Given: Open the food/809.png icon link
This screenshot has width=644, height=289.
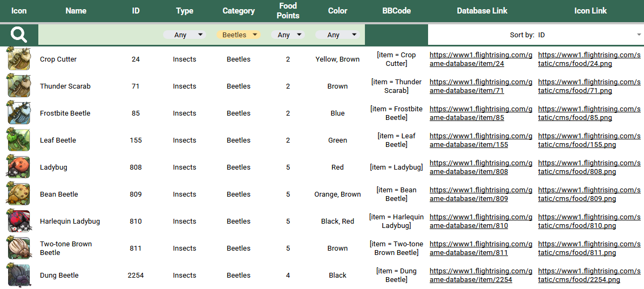Looking at the screenshot, I should pyautogui.click(x=589, y=194).
